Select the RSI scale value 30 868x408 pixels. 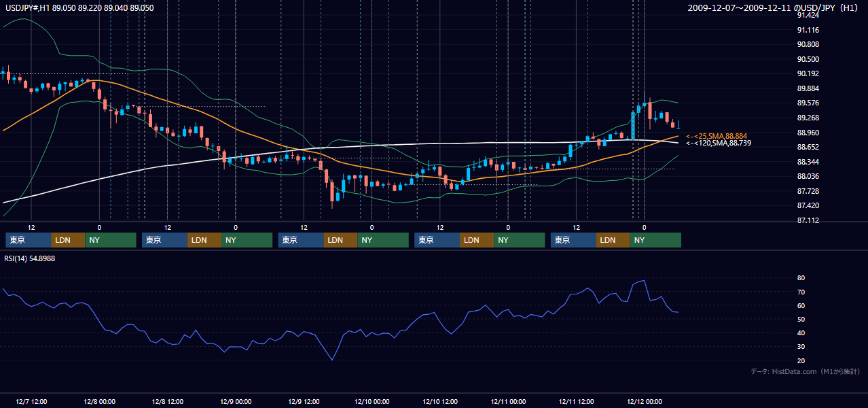(x=801, y=347)
